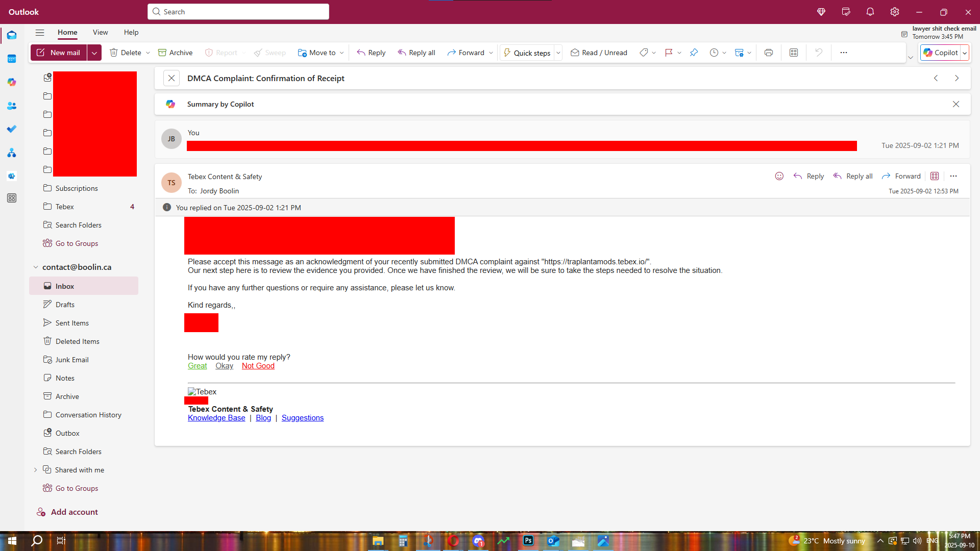Open weather widget showing Mostly sunny

point(826,541)
